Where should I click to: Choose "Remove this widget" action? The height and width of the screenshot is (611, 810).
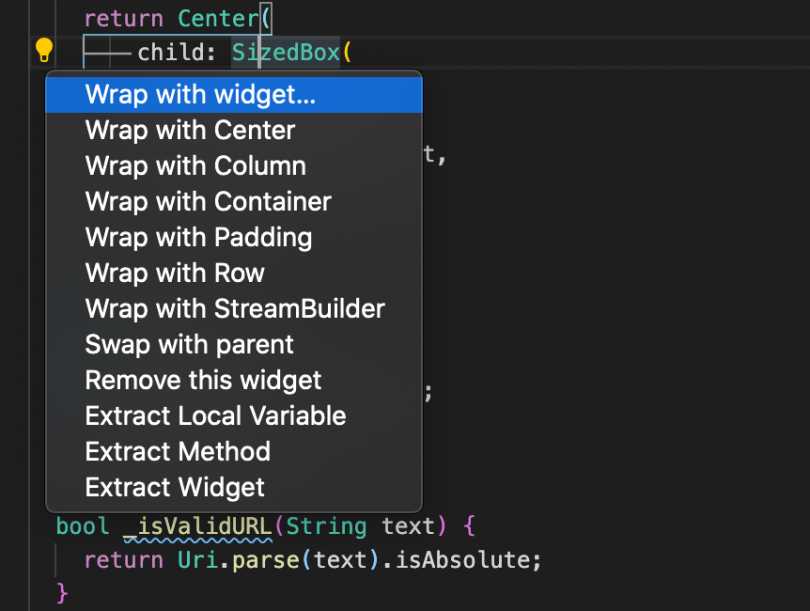click(x=203, y=380)
